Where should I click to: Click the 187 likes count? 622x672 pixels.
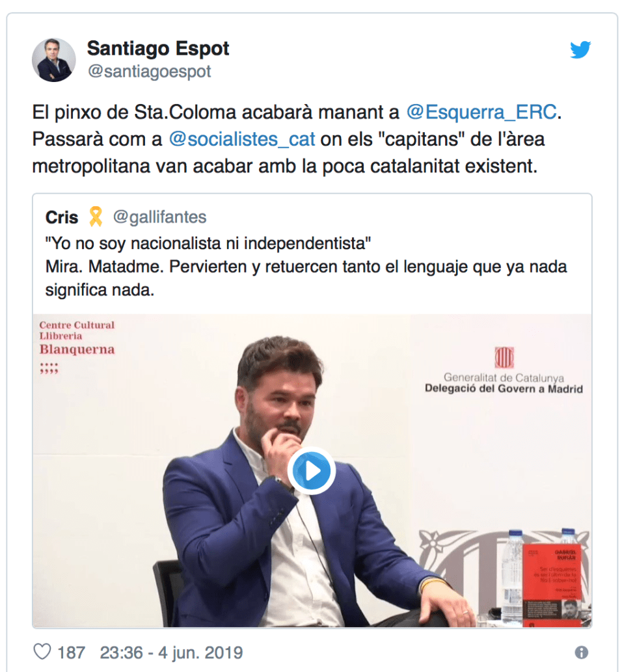click(71, 652)
